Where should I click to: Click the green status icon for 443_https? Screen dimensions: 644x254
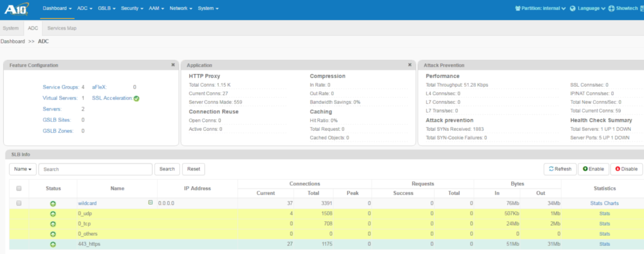[x=53, y=244]
